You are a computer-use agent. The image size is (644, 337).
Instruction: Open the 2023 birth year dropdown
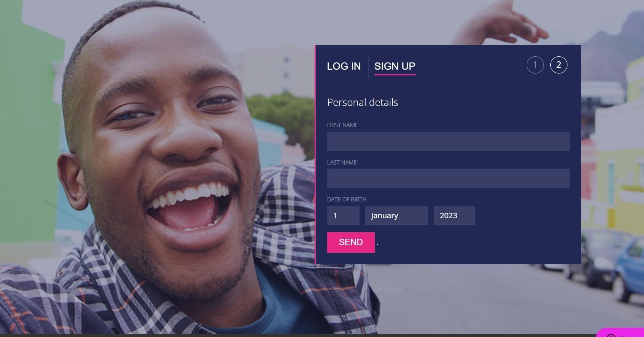pos(454,216)
